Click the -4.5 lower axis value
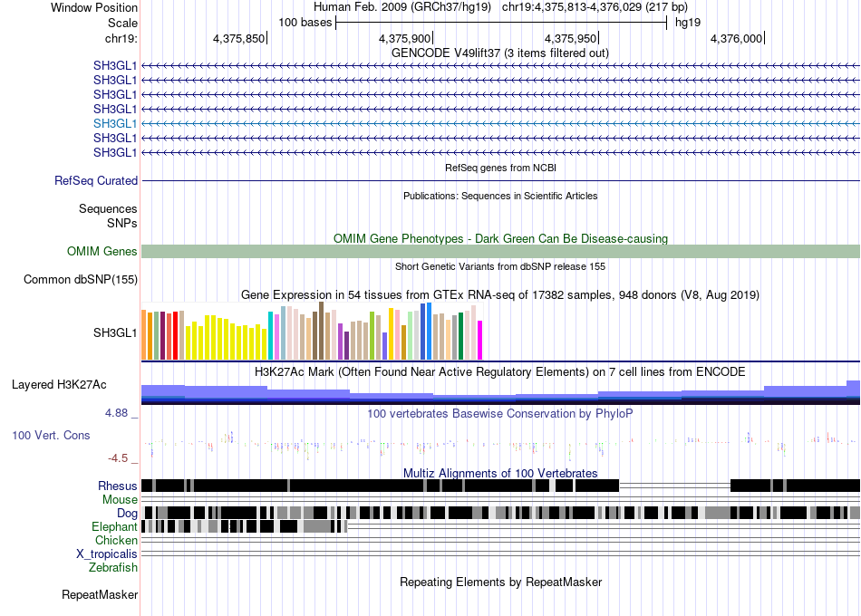The image size is (861, 616). tap(118, 457)
